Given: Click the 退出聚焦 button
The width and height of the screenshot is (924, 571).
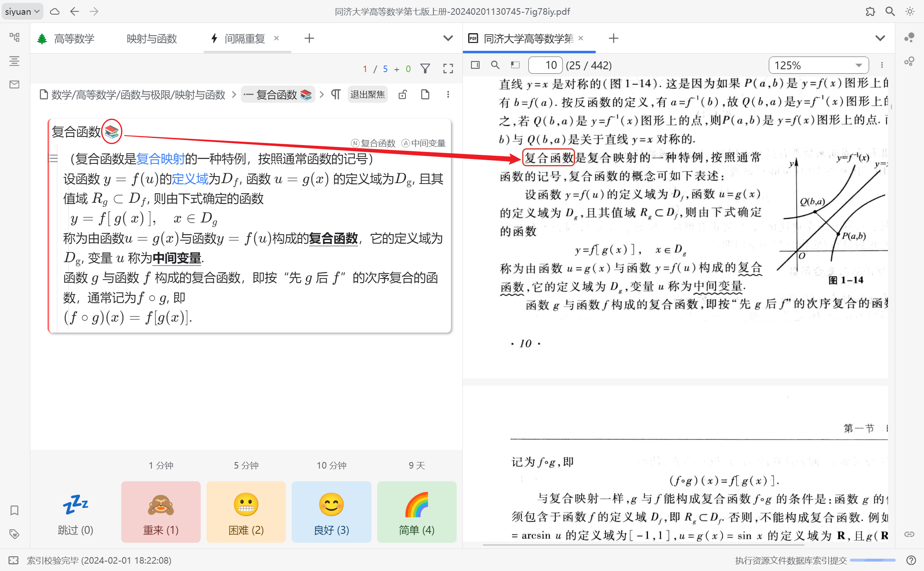Looking at the screenshot, I should [367, 95].
